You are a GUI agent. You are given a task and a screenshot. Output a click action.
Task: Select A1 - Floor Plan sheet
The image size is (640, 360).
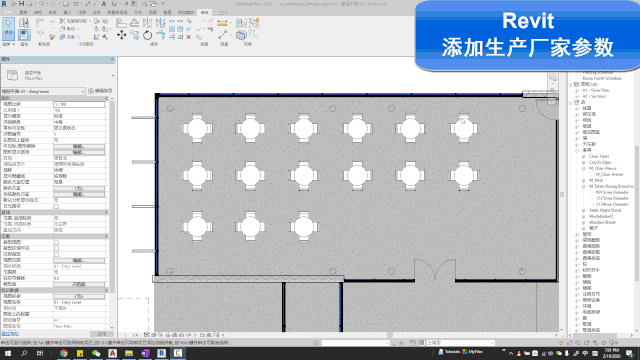(x=596, y=90)
